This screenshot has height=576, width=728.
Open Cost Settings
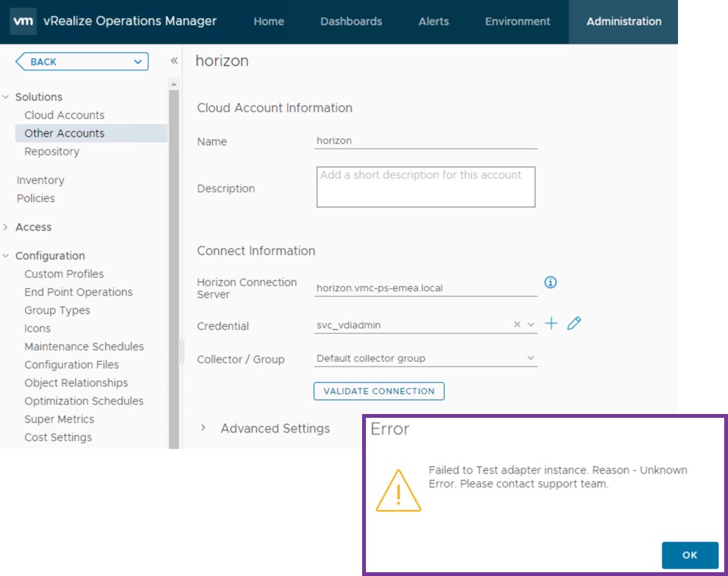point(58,437)
